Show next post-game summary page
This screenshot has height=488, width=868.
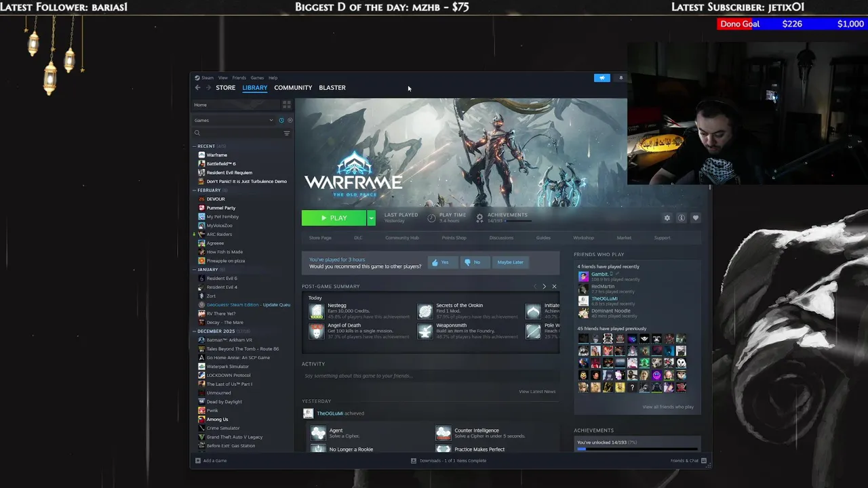pyautogui.click(x=544, y=287)
